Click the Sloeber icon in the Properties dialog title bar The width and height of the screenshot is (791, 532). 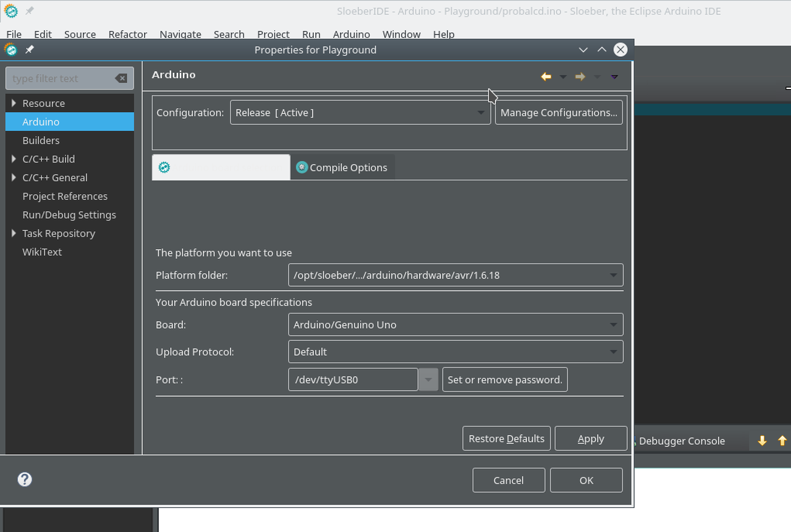tap(11, 49)
